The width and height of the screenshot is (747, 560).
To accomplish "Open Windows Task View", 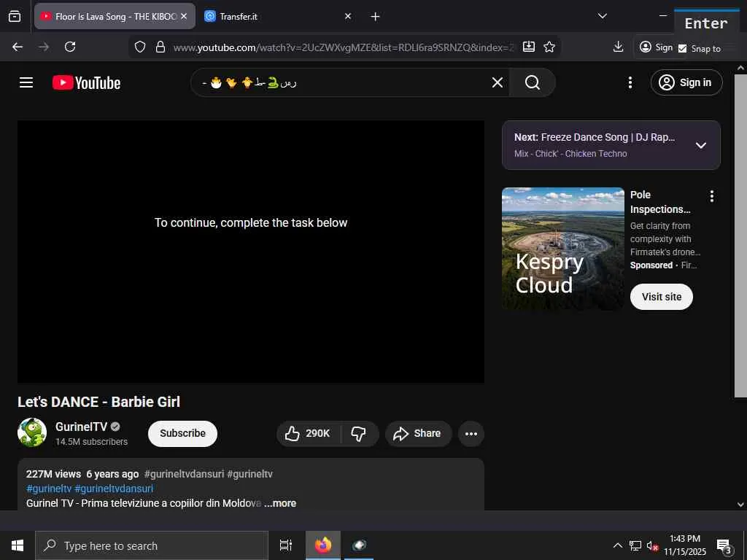I will point(286,545).
